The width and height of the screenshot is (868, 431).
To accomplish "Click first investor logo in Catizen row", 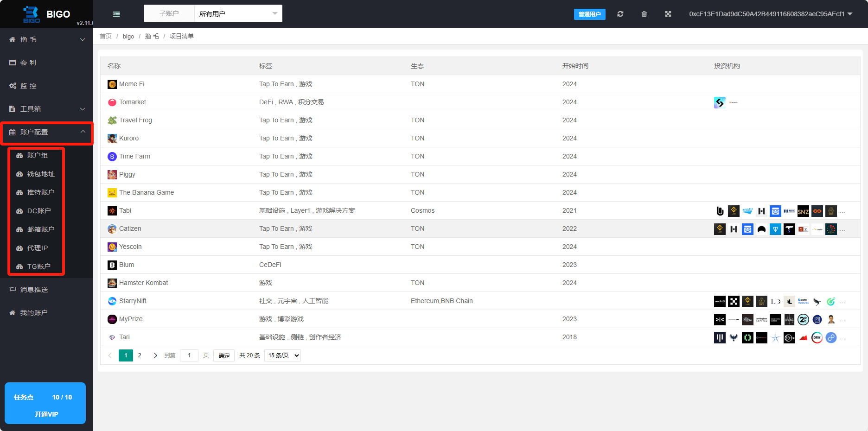I will pyautogui.click(x=720, y=229).
